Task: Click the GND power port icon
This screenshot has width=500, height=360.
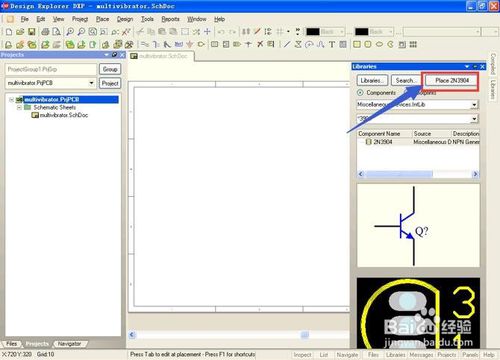Action: click(x=190, y=44)
